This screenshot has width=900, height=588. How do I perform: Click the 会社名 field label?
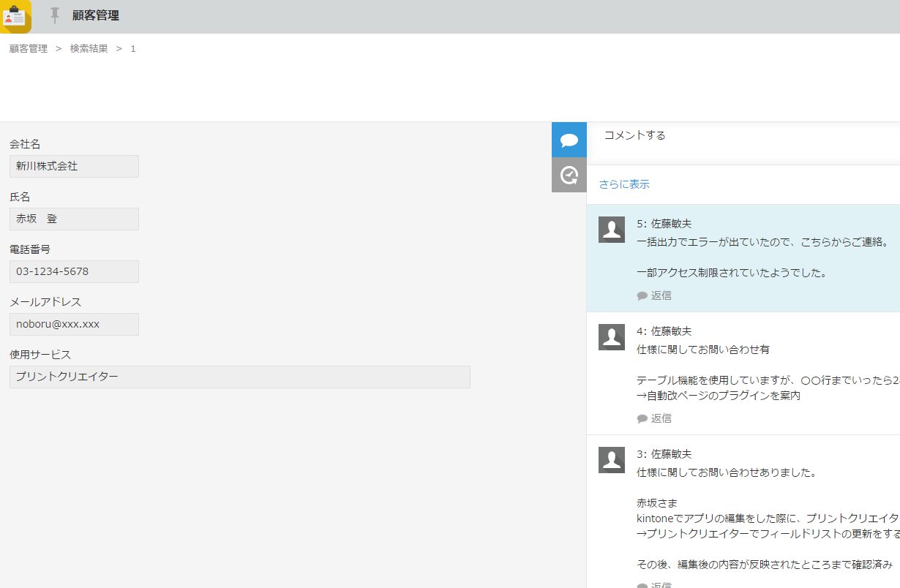(25, 144)
